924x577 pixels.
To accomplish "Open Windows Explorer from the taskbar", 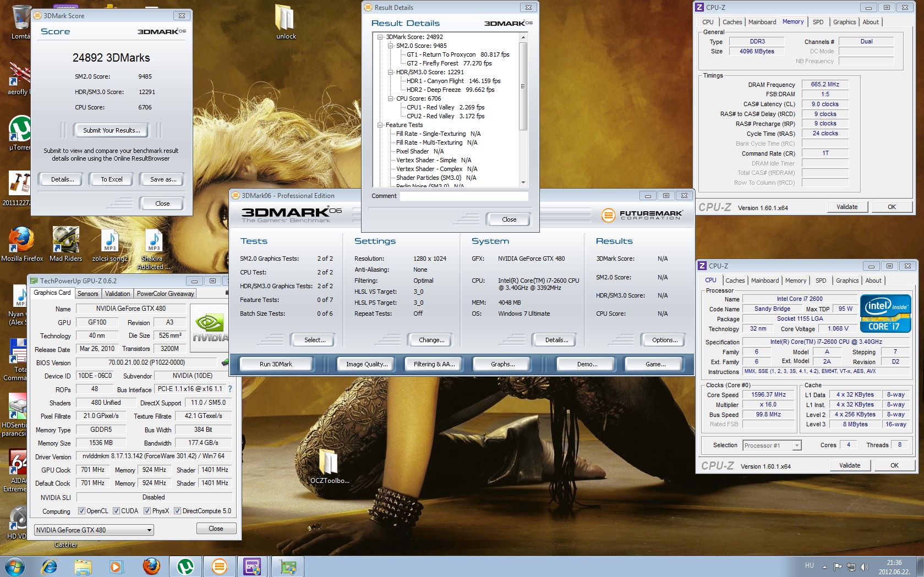I will pos(83,566).
